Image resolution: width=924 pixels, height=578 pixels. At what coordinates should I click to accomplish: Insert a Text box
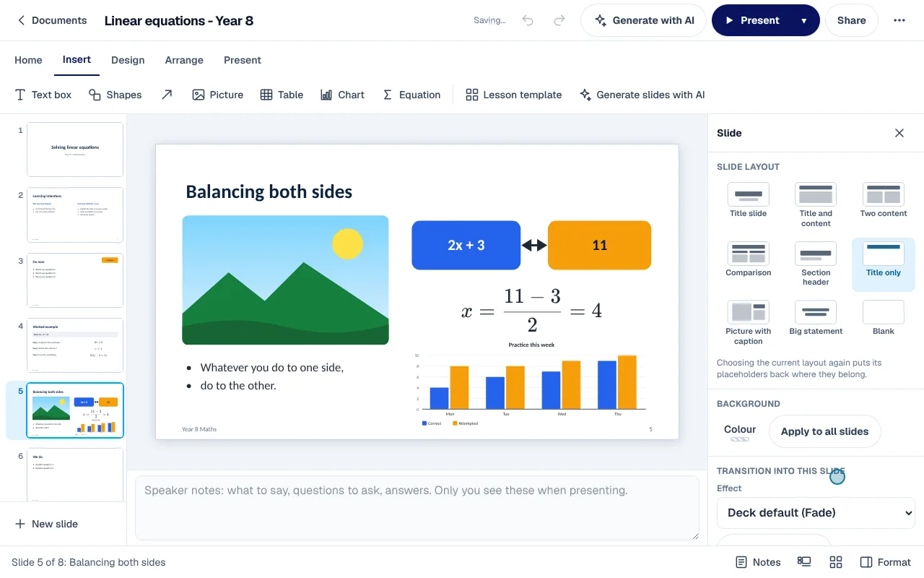[x=43, y=95]
